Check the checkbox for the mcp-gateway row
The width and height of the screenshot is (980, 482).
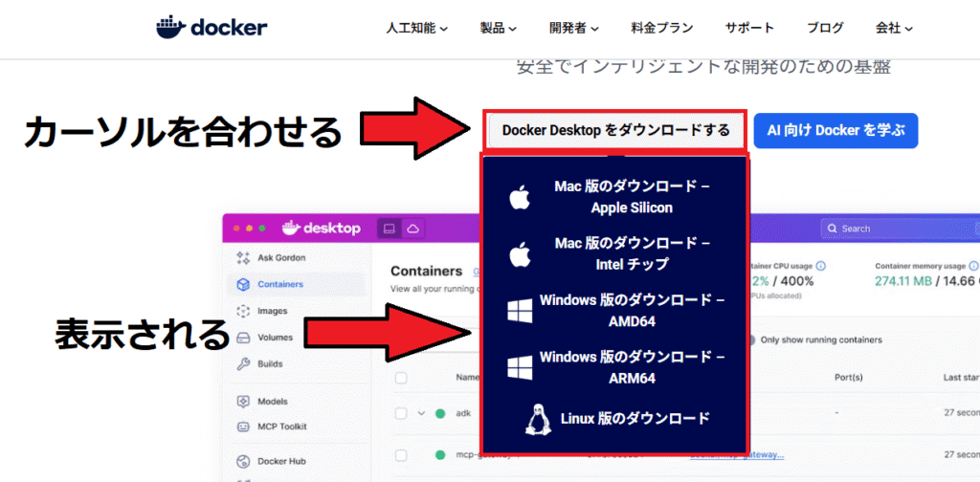(401, 455)
